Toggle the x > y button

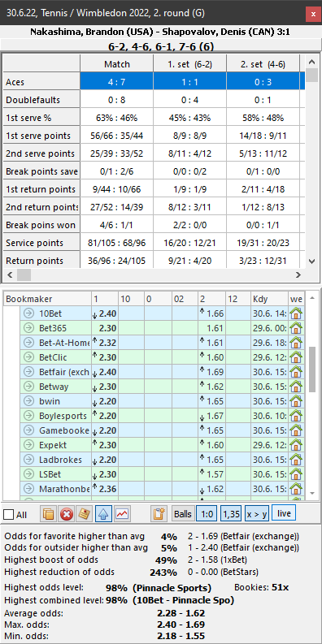coord(256,514)
